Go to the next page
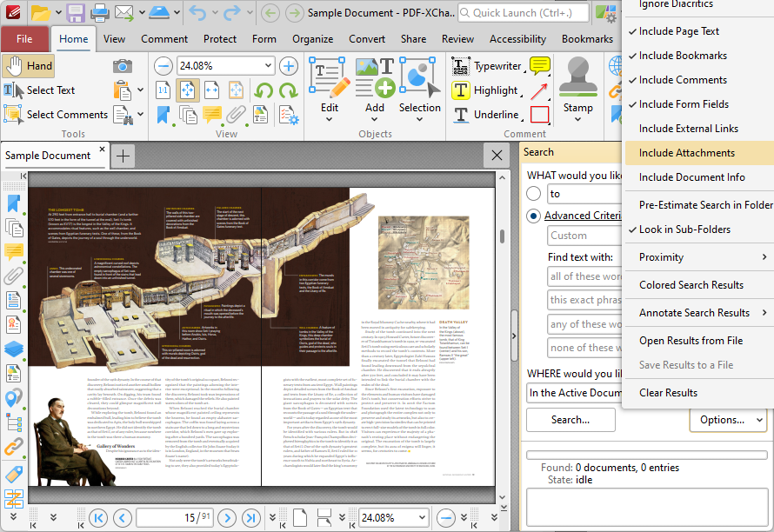The height and width of the screenshot is (532, 774). [227, 518]
